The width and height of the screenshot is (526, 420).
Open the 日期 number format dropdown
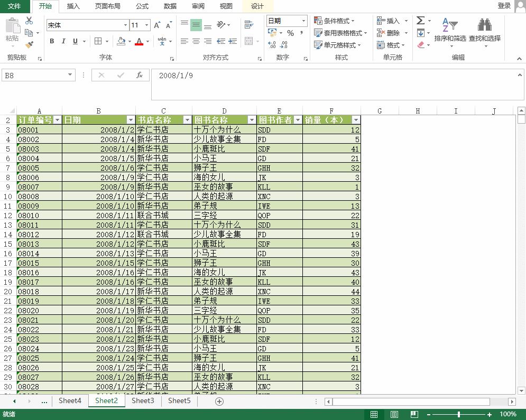[303, 21]
